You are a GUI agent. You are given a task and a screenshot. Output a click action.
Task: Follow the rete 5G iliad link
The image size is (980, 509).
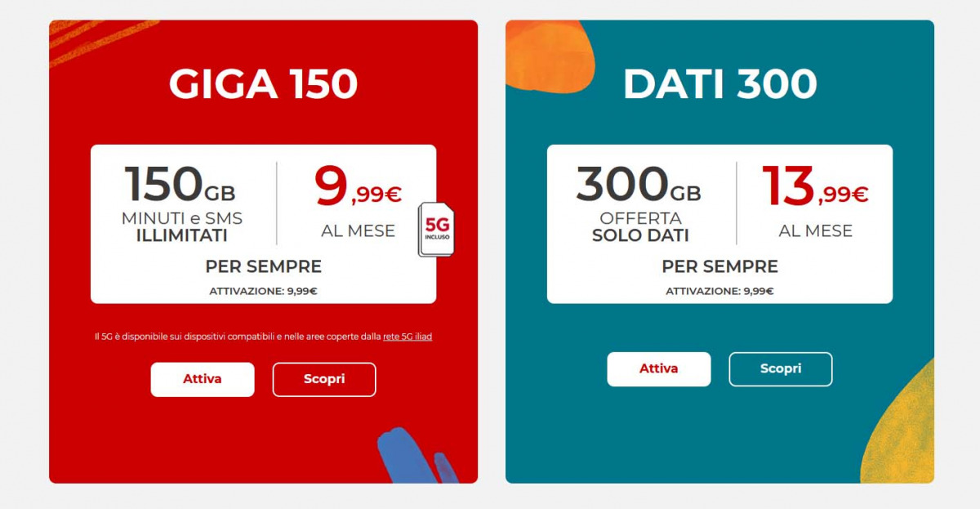pos(408,337)
